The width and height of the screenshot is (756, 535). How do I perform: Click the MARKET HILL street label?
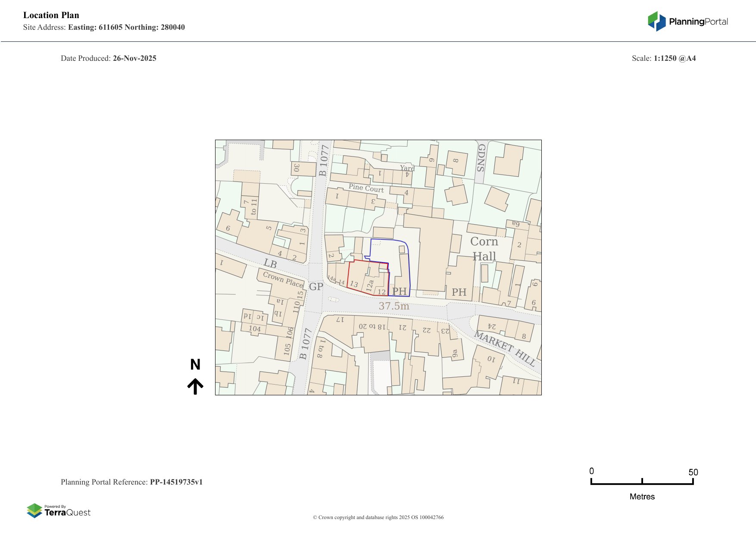pyautogui.click(x=505, y=349)
